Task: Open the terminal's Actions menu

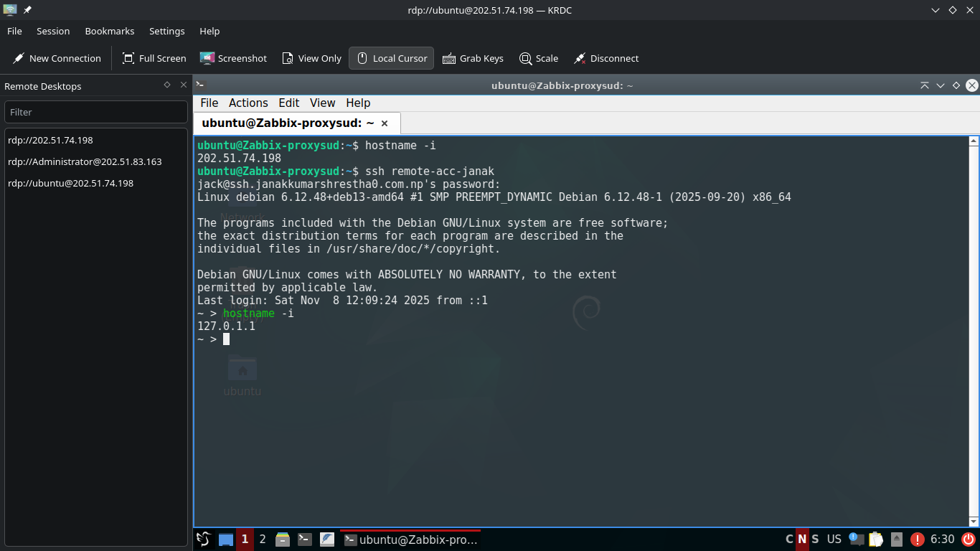Action: click(248, 103)
